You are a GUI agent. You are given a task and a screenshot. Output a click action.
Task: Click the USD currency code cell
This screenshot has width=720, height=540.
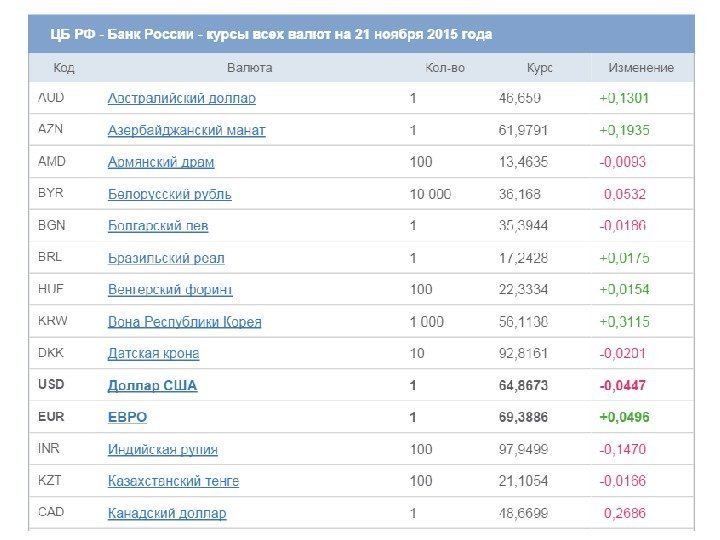pyautogui.click(x=51, y=385)
